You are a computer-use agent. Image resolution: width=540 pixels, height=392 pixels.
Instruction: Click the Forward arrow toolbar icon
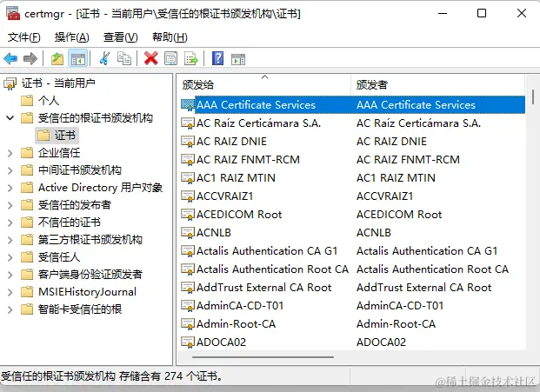30,58
